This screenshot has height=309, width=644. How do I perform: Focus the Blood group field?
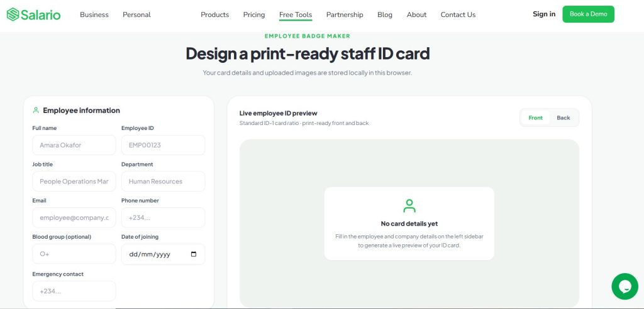(74, 254)
